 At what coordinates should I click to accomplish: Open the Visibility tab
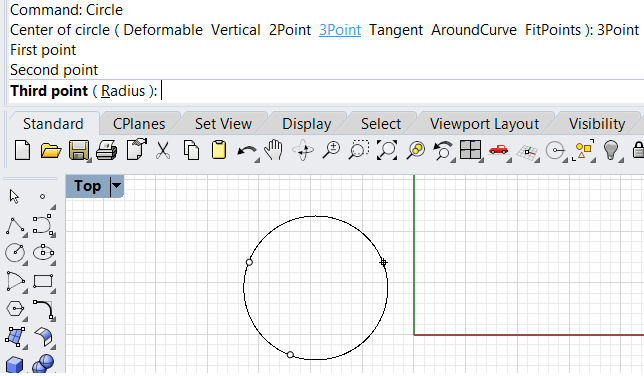click(x=597, y=124)
